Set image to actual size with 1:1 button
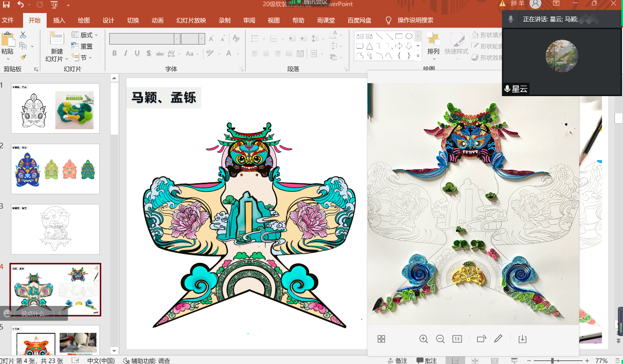623x364 pixels. click(x=457, y=339)
